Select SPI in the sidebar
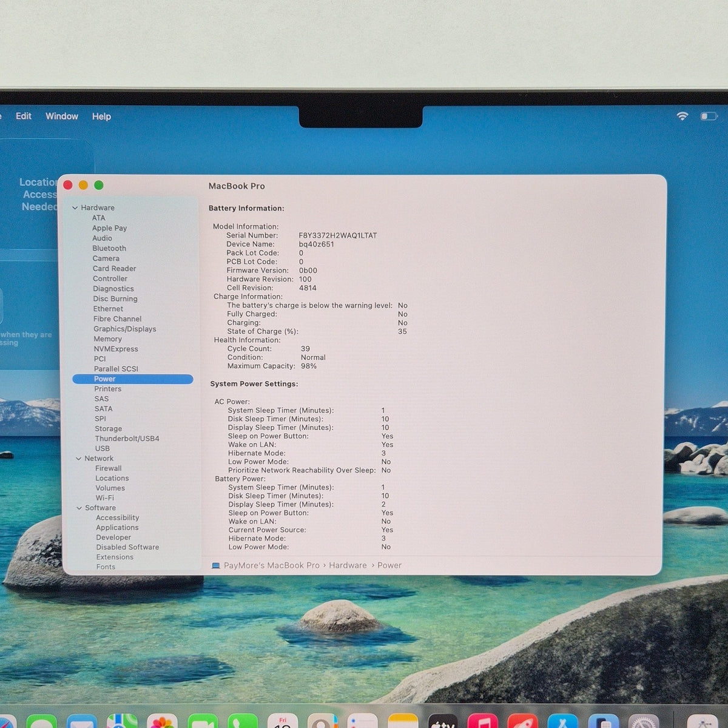This screenshot has width=728, height=728. [100, 419]
